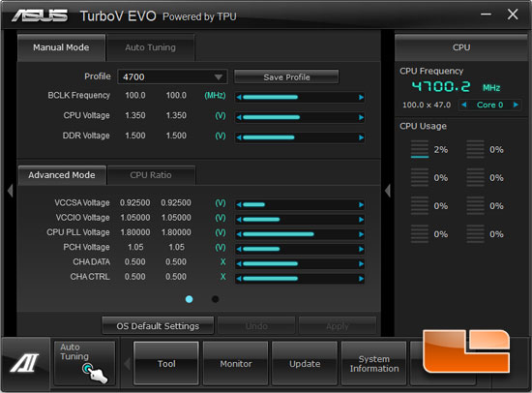Decrease VCCSA Voltage with its left arrow
Screen dimensions: 532x393
tap(239, 205)
